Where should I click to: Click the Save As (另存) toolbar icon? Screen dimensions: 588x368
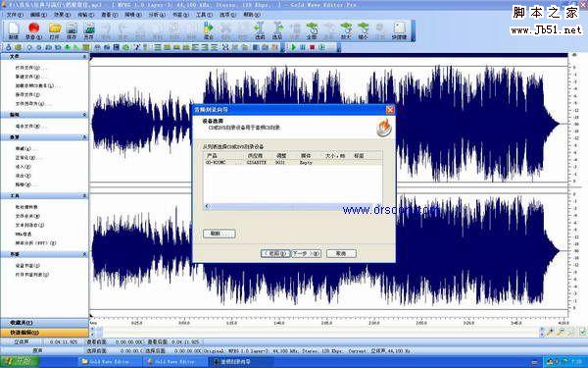pos(89,30)
